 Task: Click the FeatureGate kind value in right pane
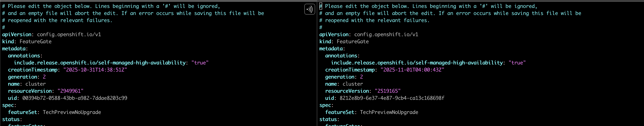(353, 42)
